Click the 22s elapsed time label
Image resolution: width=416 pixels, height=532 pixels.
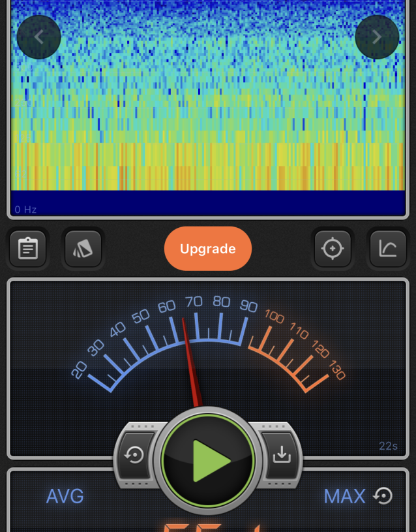[x=388, y=446]
